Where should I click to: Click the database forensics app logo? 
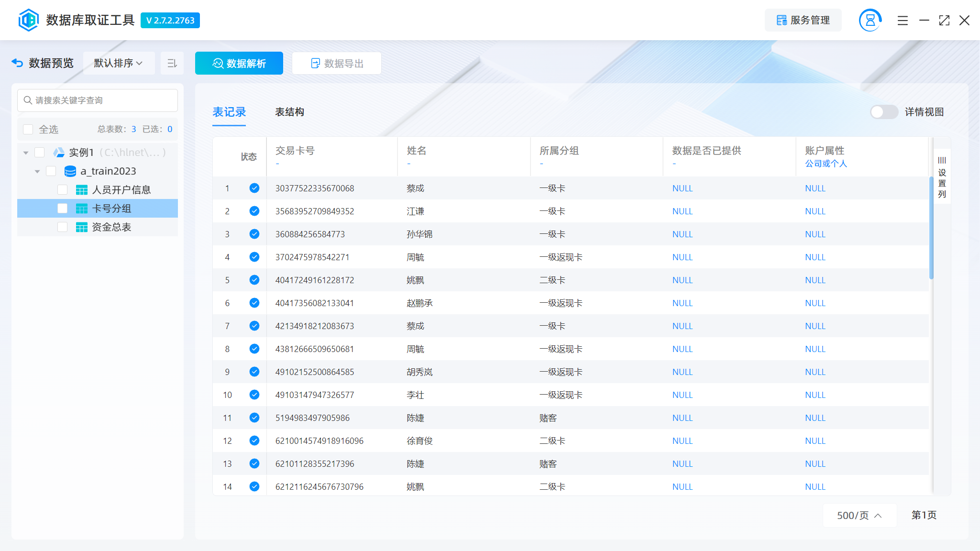click(x=28, y=20)
